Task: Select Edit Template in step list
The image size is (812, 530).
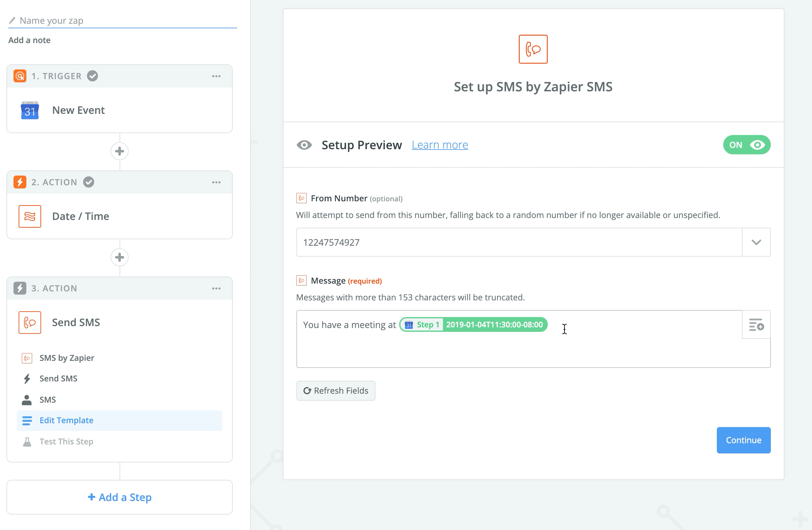Action: 67,420
